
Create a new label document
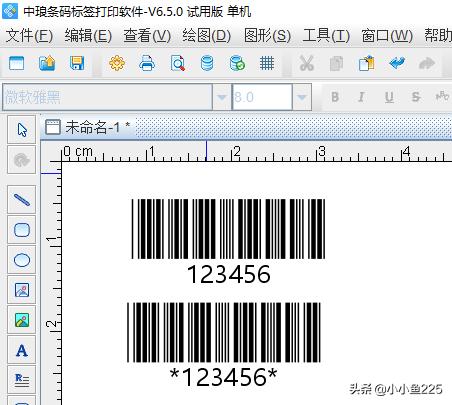[x=16, y=63]
